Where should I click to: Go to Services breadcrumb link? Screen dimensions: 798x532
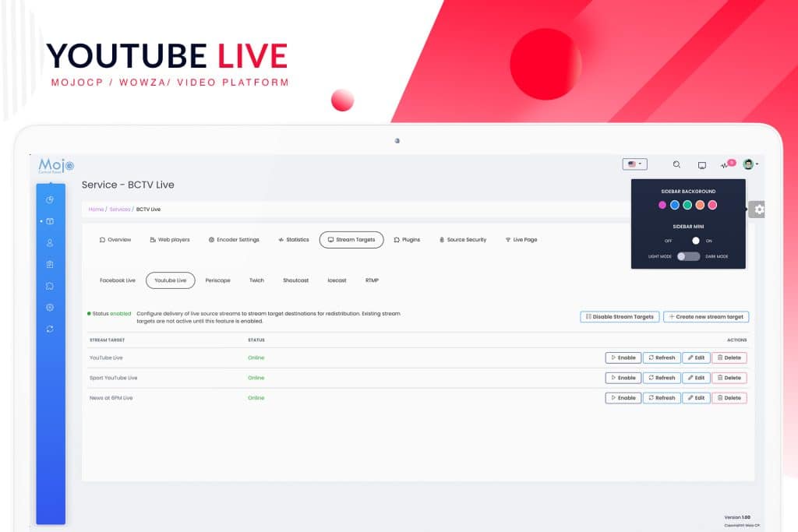[x=120, y=209]
